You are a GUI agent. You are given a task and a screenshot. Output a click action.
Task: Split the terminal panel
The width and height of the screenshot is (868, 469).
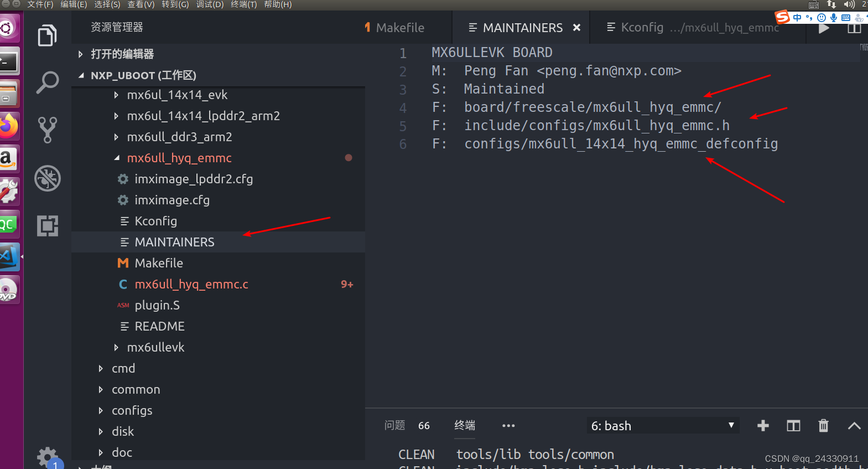click(793, 425)
